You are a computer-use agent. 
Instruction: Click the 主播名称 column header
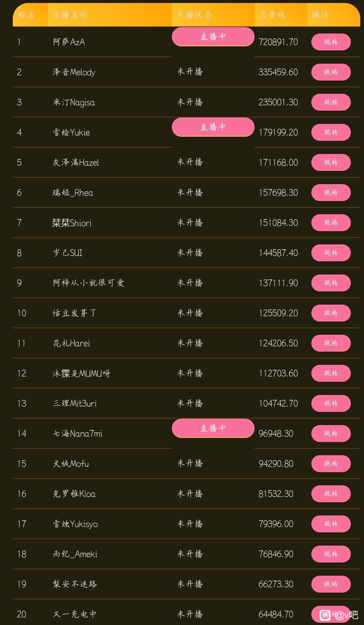point(70,15)
